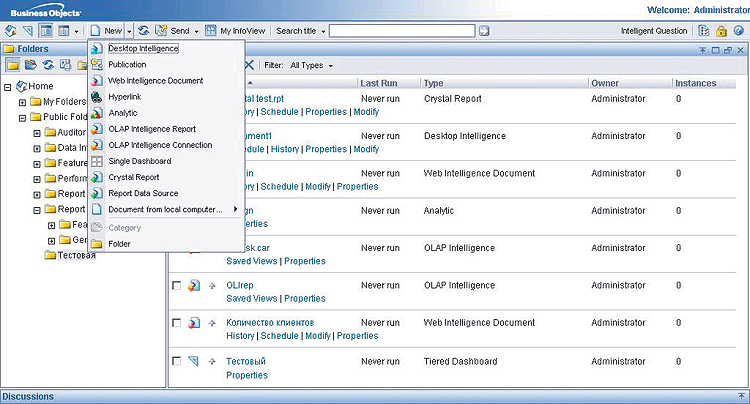Open My InfoView from the toolbar
The image size is (750, 404).
tap(235, 31)
